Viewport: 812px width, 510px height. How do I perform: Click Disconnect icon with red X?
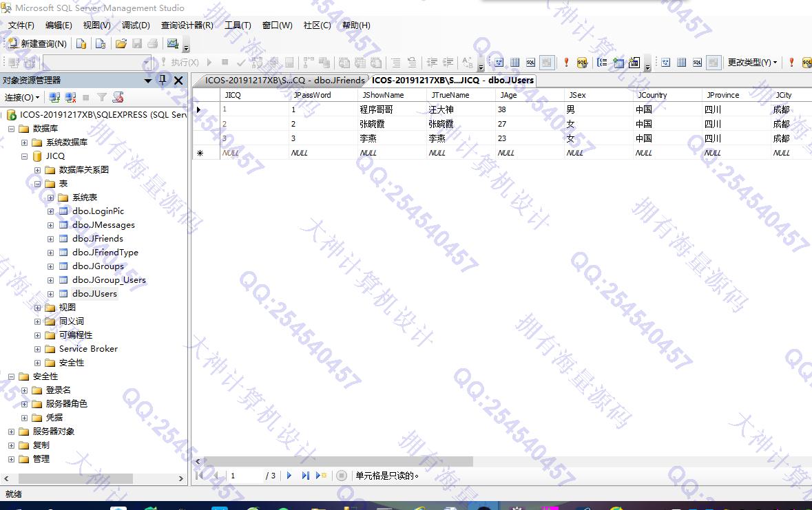click(70, 97)
